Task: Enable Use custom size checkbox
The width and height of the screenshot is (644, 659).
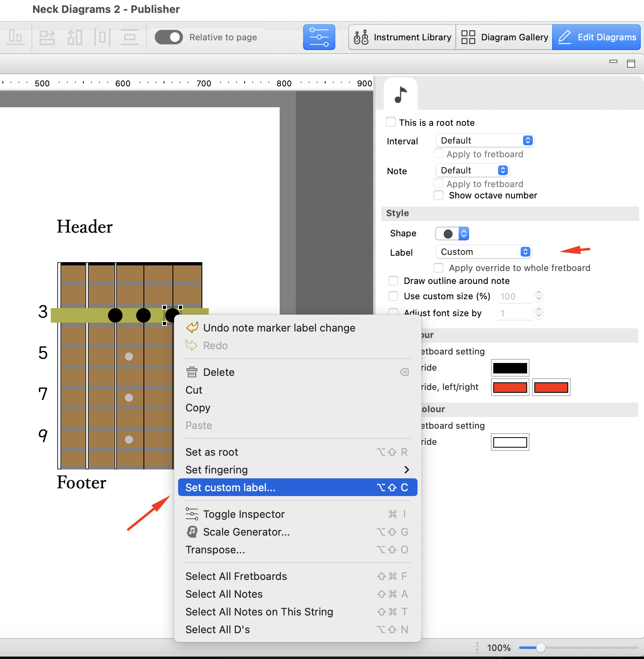Action: coord(393,296)
